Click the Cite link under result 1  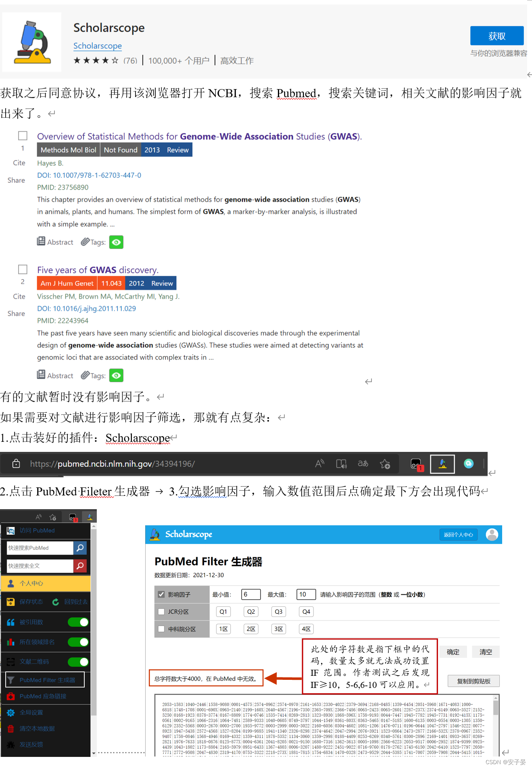[19, 163]
